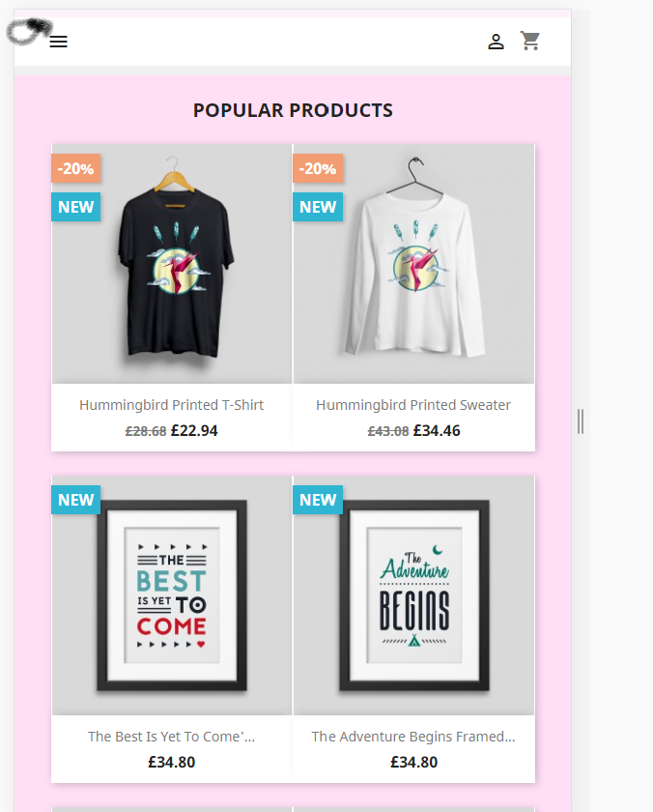Open the user account sign-in icon
Screen dimensions: 653x812
(x=496, y=42)
